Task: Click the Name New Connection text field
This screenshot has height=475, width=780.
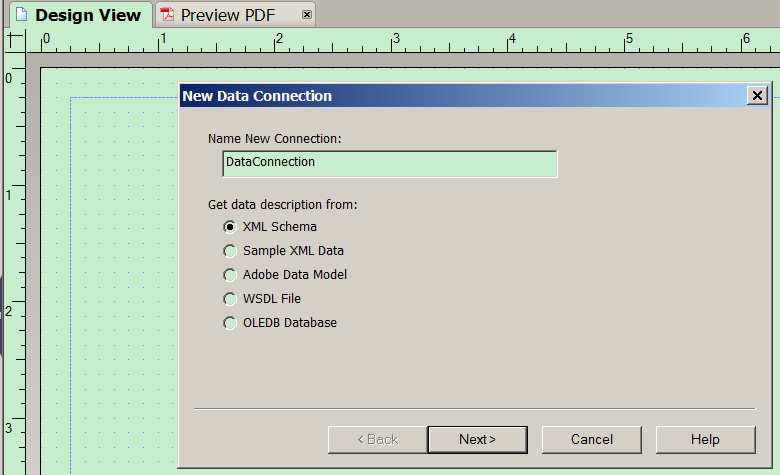Action: pyautogui.click(x=390, y=164)
